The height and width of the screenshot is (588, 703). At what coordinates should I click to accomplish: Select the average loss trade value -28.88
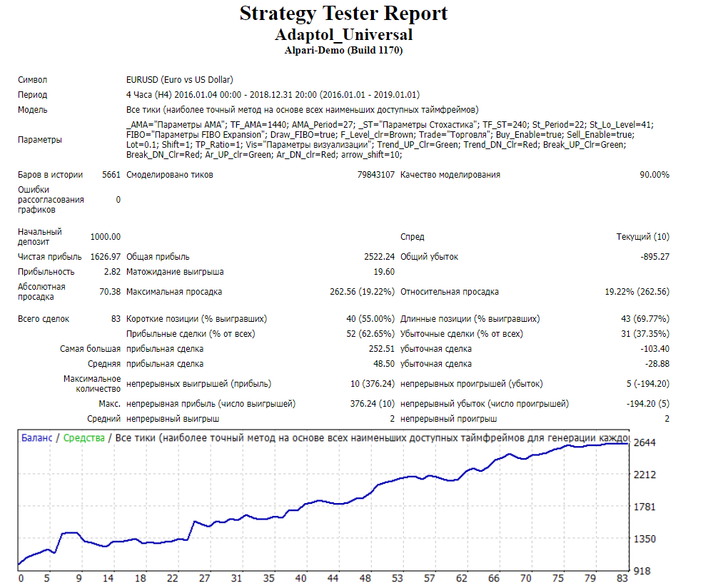click(657, 364)
